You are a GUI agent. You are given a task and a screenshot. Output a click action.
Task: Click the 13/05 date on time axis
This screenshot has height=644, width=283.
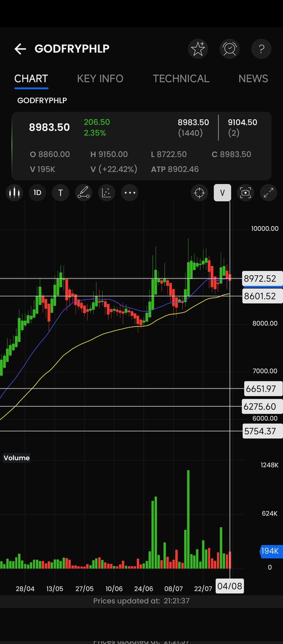tap(55, 589)
